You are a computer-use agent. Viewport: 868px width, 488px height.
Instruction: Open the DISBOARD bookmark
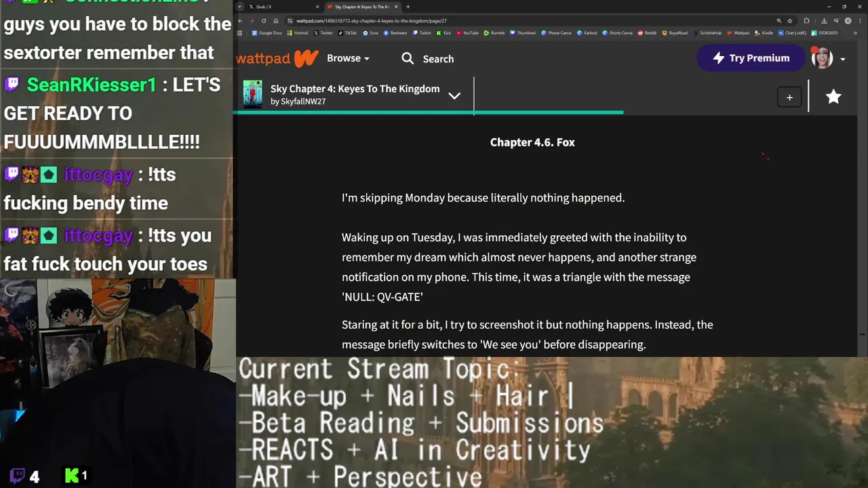tap(824, 33)
